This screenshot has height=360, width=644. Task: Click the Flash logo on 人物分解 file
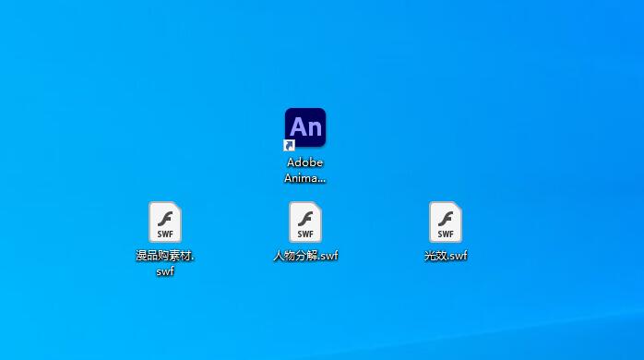pos(305,218)
